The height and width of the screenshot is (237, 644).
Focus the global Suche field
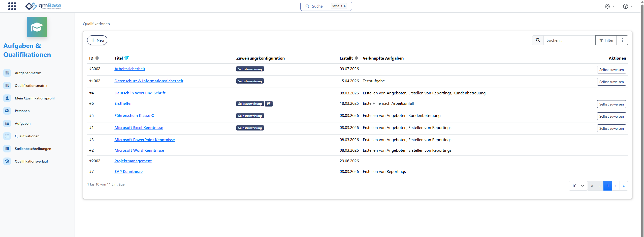tap(326, 6)
